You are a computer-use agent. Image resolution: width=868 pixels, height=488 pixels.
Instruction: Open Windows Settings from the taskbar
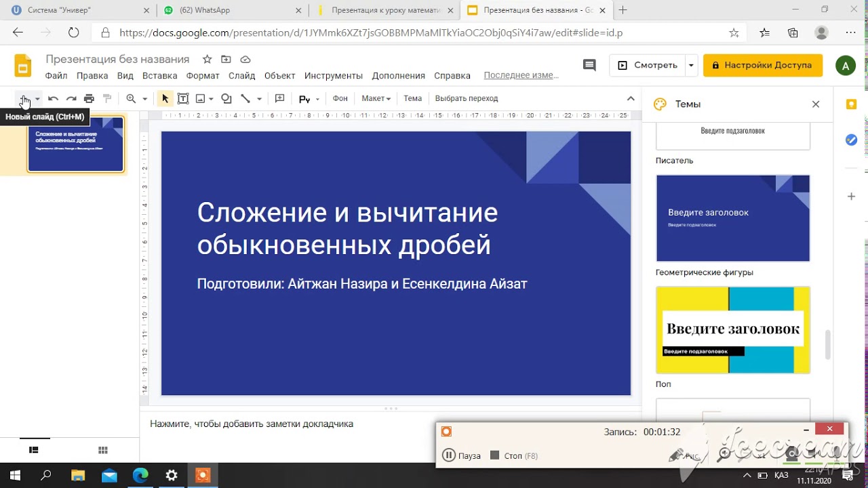tap(172, 475)
